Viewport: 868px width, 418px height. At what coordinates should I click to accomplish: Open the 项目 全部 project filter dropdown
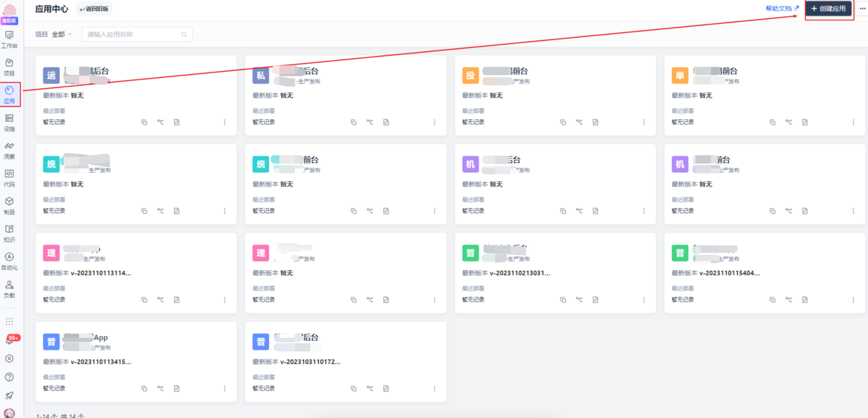(x=53, y=34)
